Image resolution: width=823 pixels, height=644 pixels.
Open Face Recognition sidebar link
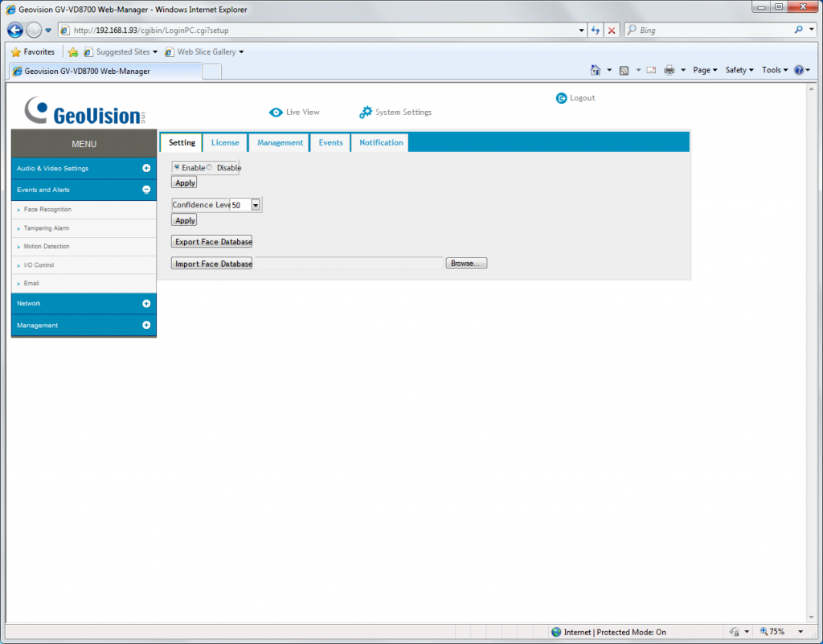pyautogui.click(x=47, y=209)
